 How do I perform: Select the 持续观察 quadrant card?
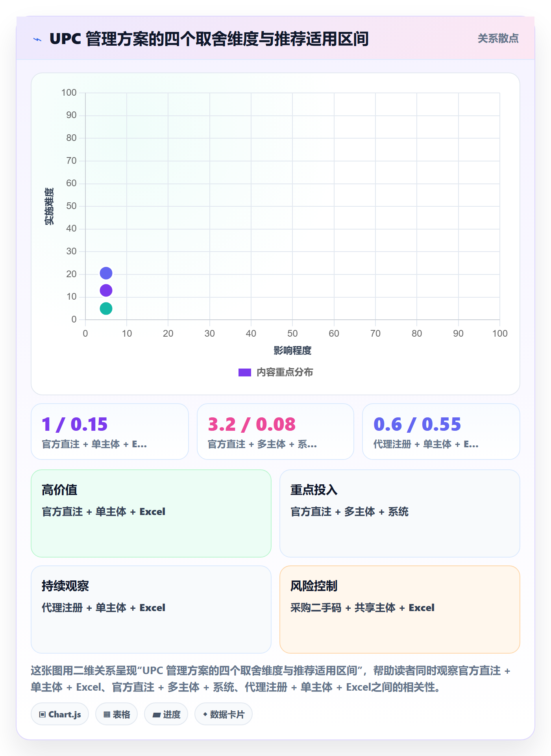[151, 610]
